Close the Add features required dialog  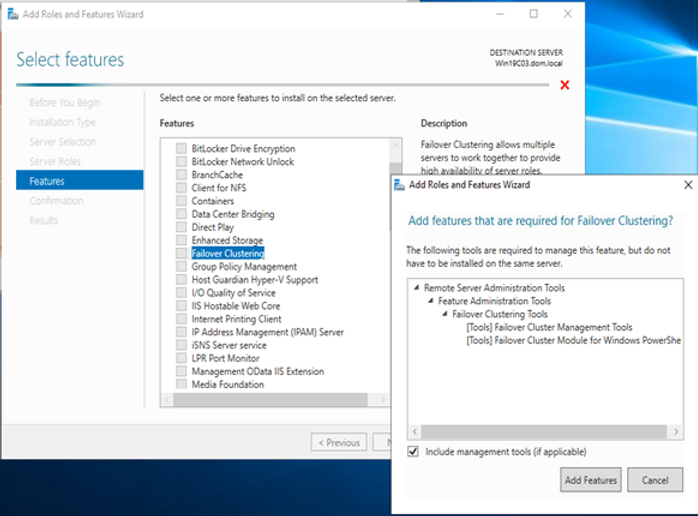pyautogui.click(x=688, y=185)
